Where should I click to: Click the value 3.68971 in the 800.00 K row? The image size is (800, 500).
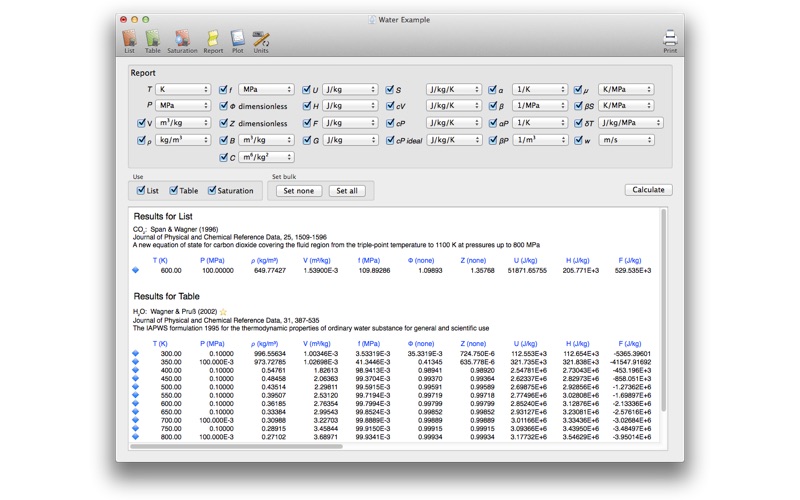326,437
